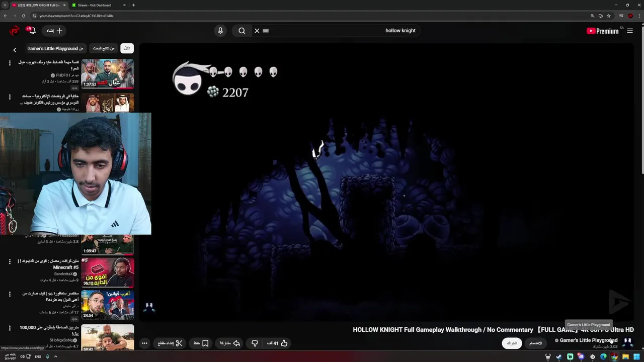Viewport: 644px width, 362px height.
Task: Click the ENG language indicator
Action: 38,356
